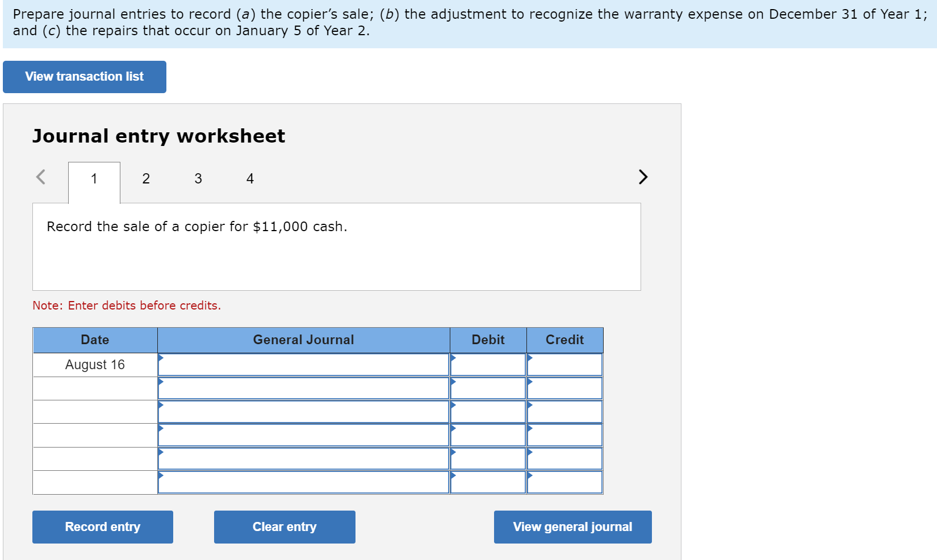Click the Date column header
This screenshot has width=937, height=560.
[95, 340]
